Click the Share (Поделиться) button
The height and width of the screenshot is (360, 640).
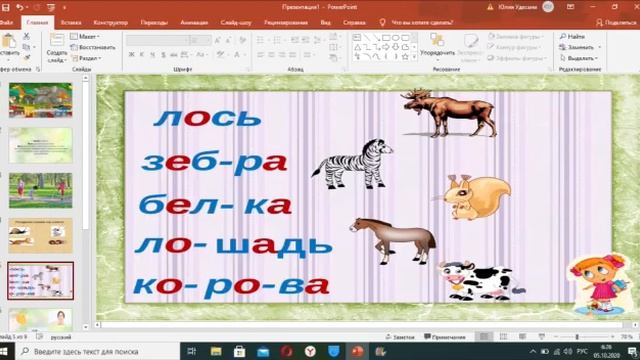(616, 22)
